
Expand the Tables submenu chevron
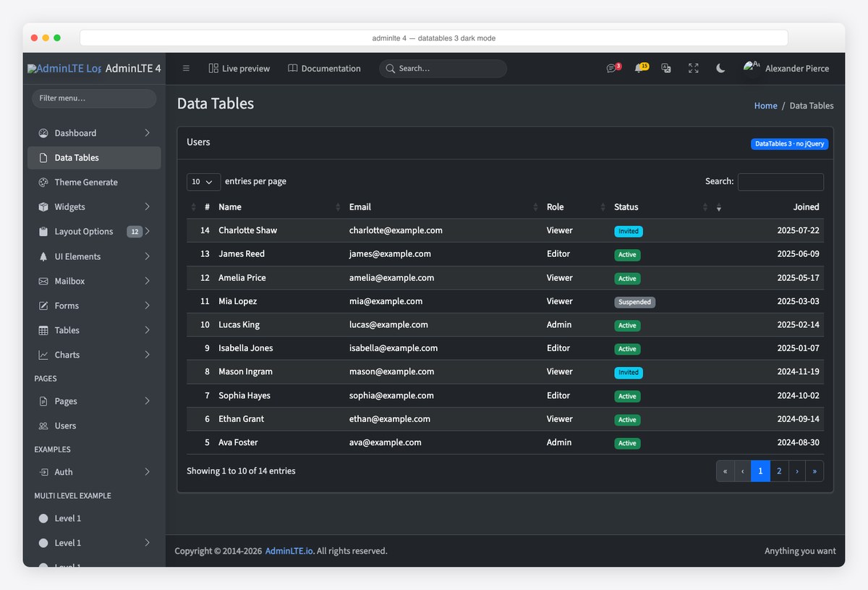[x=147, y=330]
